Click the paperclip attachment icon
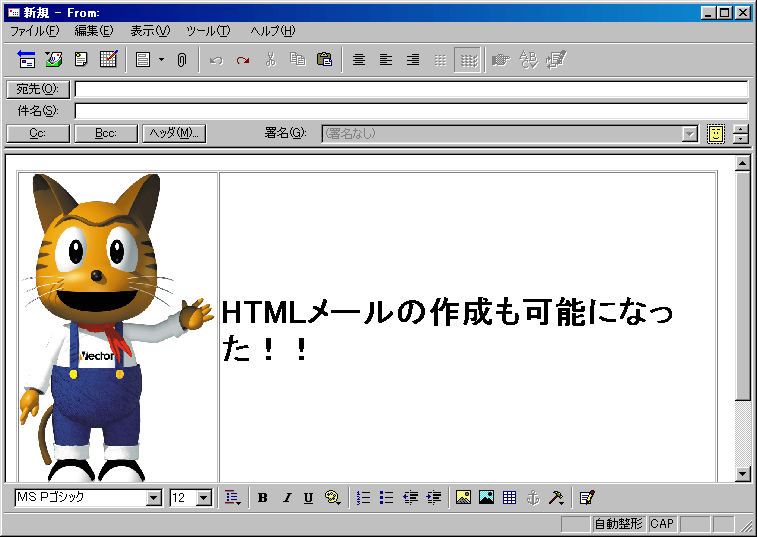This screenshot has width=757, height=537. coord(181,60)
